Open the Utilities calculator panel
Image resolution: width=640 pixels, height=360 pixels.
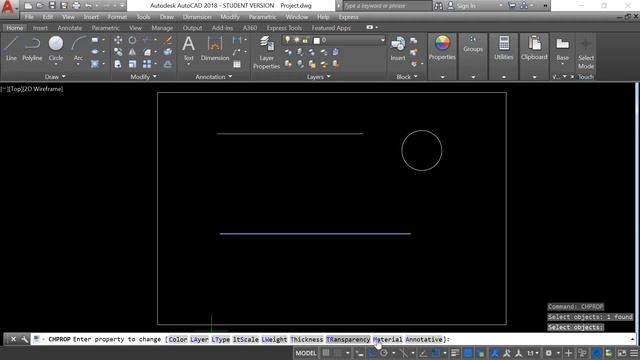504,48
